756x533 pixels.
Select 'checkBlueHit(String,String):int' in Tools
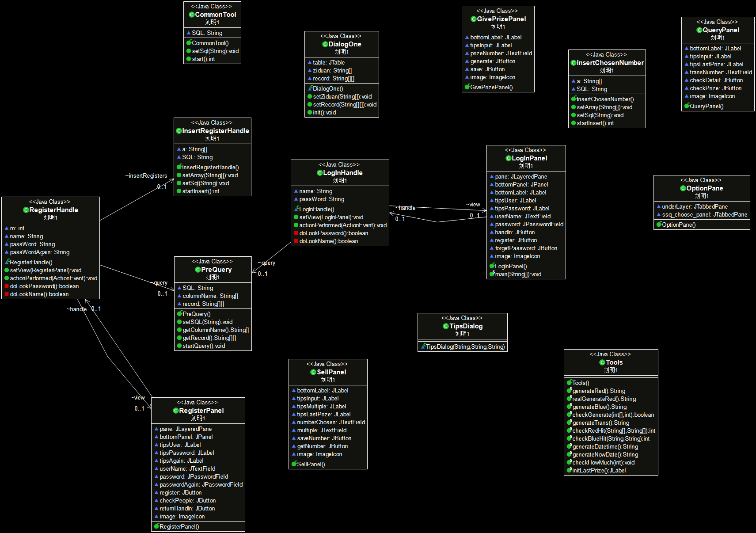pos(611,438)
